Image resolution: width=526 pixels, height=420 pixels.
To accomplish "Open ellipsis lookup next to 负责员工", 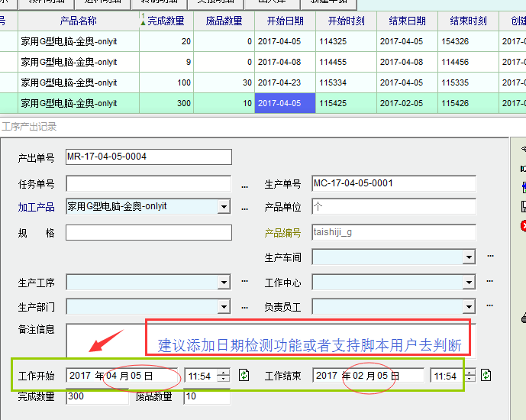I will 490,307.
